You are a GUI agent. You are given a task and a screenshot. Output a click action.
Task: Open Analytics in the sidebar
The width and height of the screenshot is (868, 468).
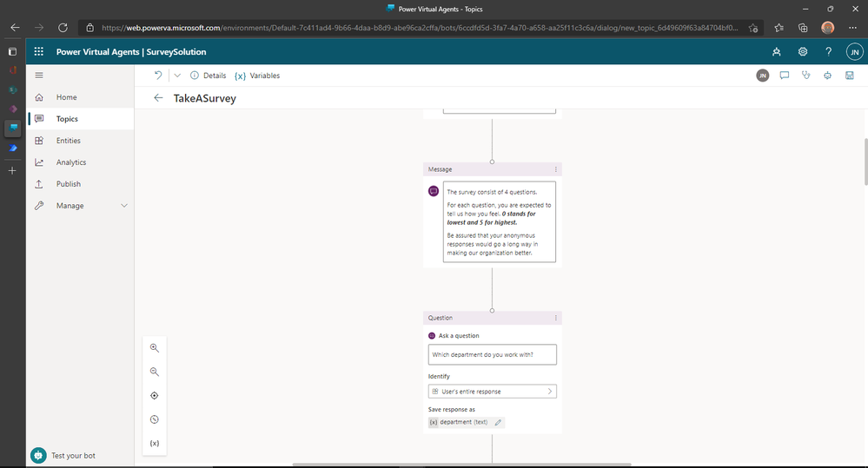(x=80, y=162)
